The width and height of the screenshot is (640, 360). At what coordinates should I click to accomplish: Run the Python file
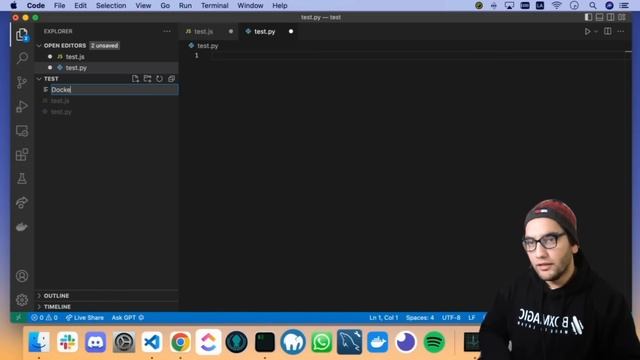point(587,31)
